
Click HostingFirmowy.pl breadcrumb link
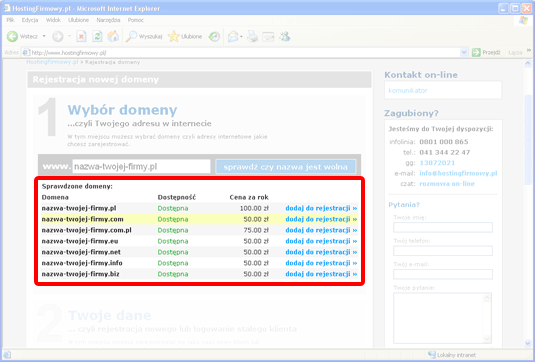52,62
